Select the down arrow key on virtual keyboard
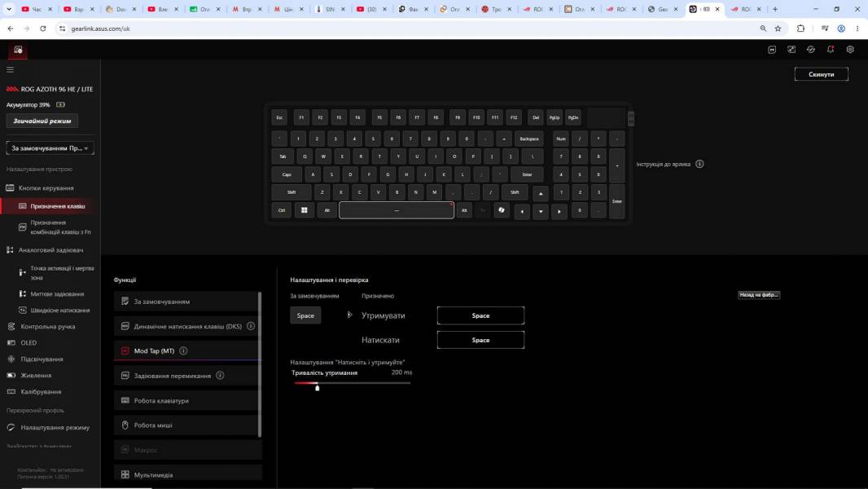 541,211
